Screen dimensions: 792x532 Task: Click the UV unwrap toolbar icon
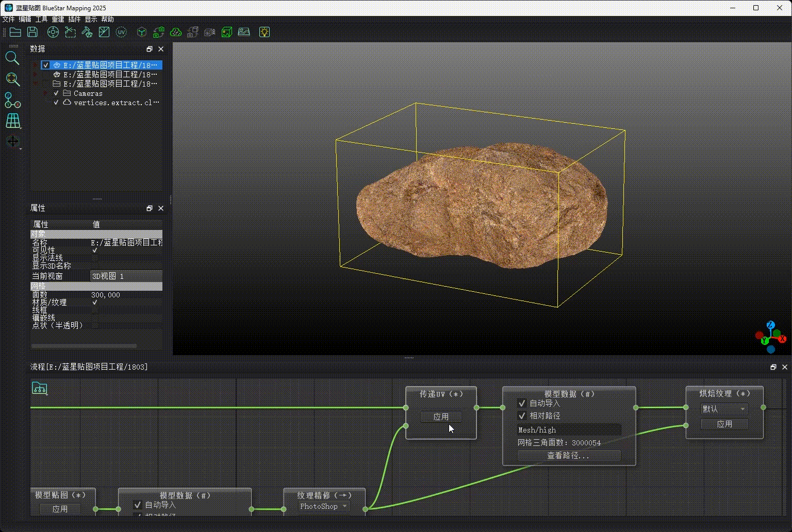[121, 32]
